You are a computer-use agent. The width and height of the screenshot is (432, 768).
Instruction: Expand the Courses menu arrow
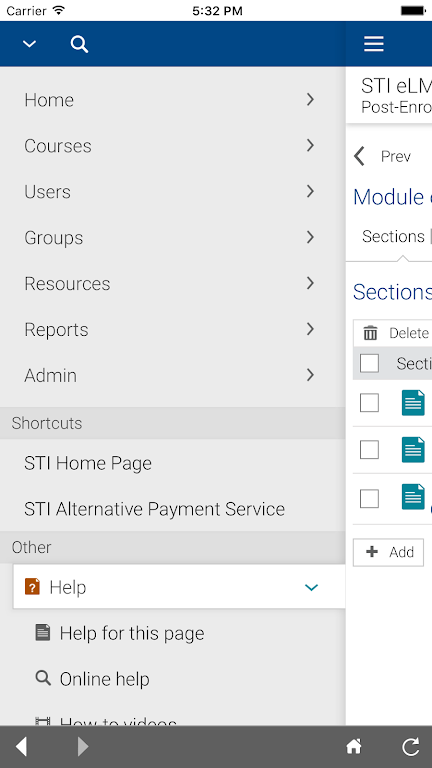pyautogui.click(x=310, y=145)
